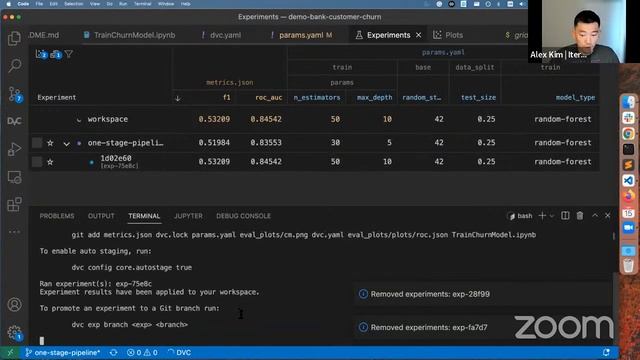The height and width of the screenshot is (360, 640).
Task: Open Run and Debug view
Action: 15,149
